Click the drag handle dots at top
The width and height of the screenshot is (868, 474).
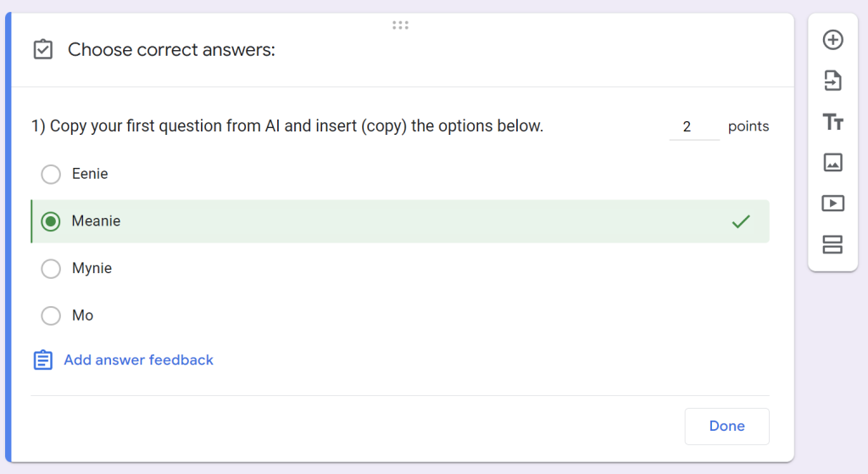pos(400,25)
